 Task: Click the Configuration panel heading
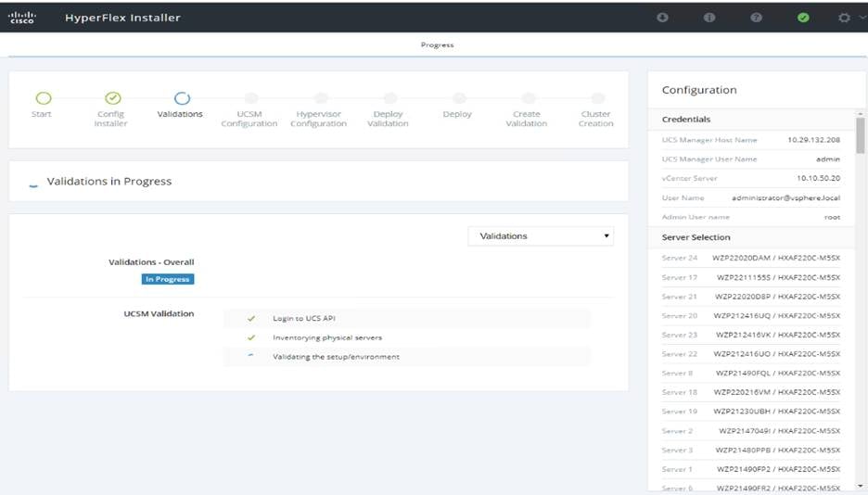pos(699,90)
